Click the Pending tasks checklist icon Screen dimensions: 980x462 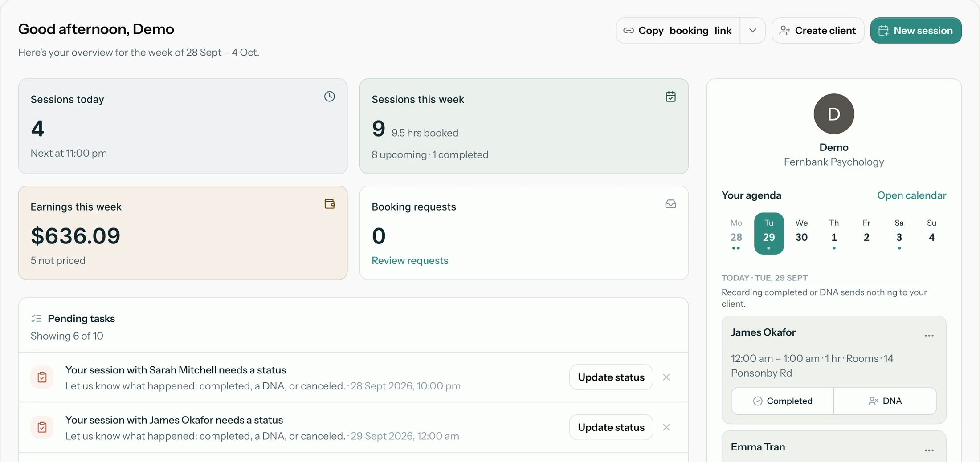coord(37,318)
